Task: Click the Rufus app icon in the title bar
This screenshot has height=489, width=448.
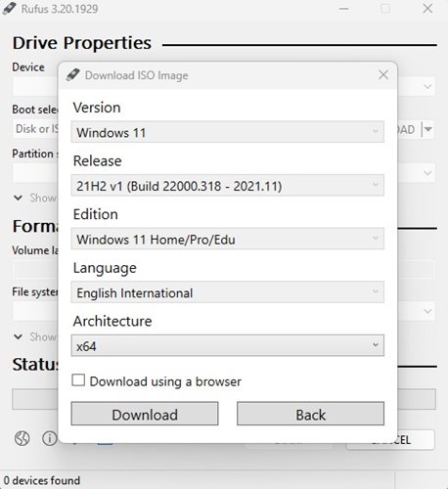Action: click(x=9, y=9)
